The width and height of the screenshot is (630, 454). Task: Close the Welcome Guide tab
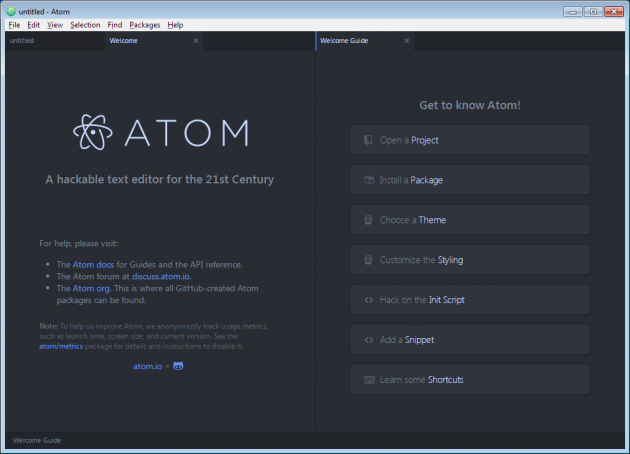(407, 41)
